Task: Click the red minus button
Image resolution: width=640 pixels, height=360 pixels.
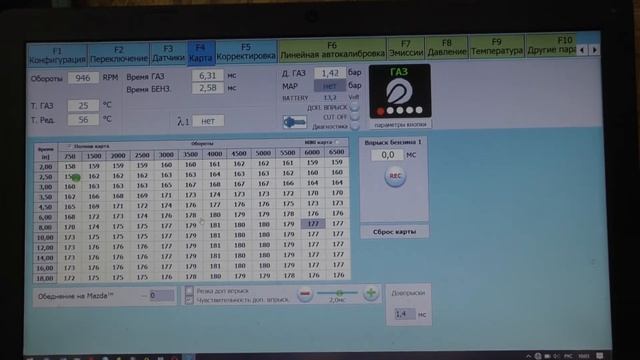Action: [305, 293]
